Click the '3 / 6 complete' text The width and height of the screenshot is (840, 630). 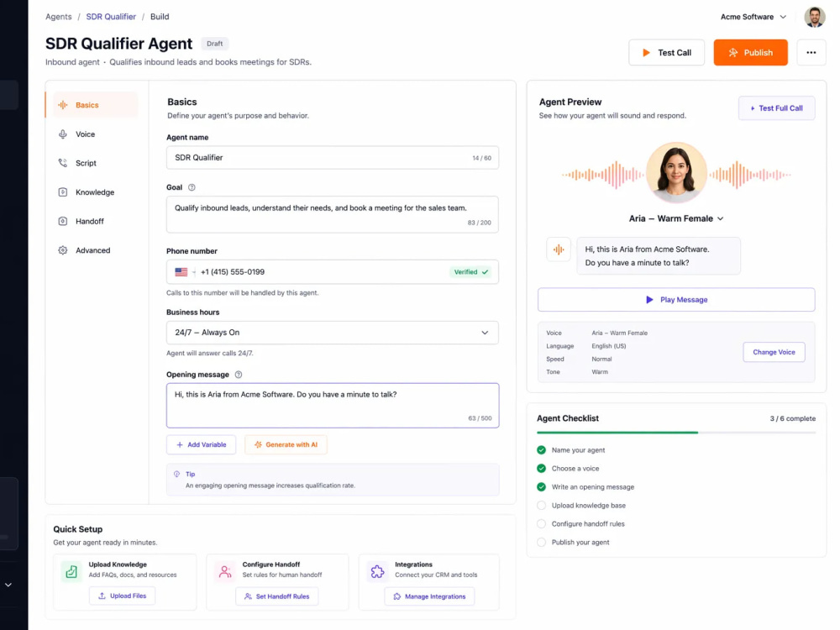click(792, 418)
